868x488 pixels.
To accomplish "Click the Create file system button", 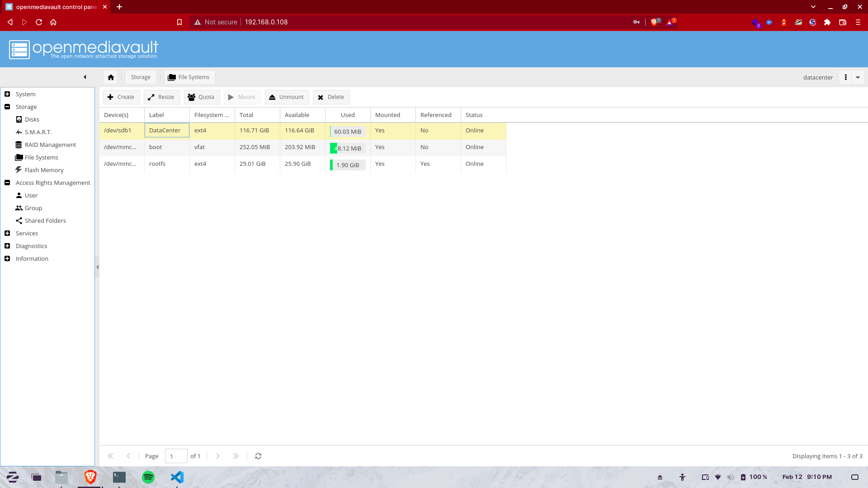I will pyautogui.click(x=121, y=97).
